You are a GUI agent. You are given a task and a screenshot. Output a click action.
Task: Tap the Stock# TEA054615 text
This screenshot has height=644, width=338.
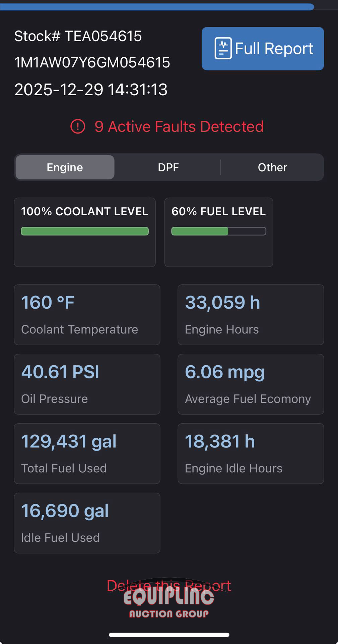pos(78,36)
